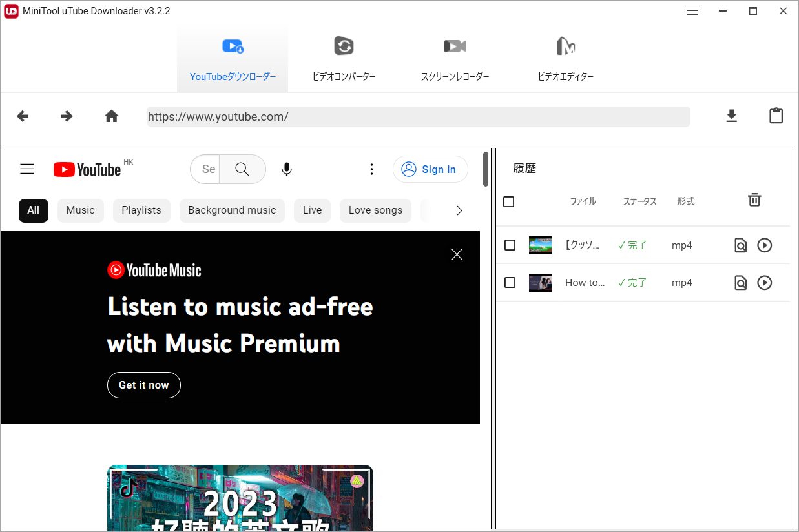799x532 pixels.
Task: Open the application hamburger menu in title bar
Action: [x=692, y=11]
